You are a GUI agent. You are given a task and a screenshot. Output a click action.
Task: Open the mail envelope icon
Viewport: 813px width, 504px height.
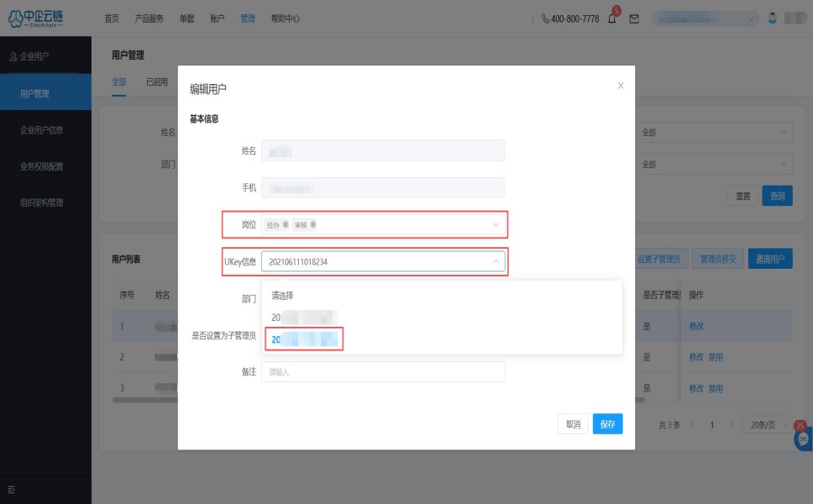(634, 18)
